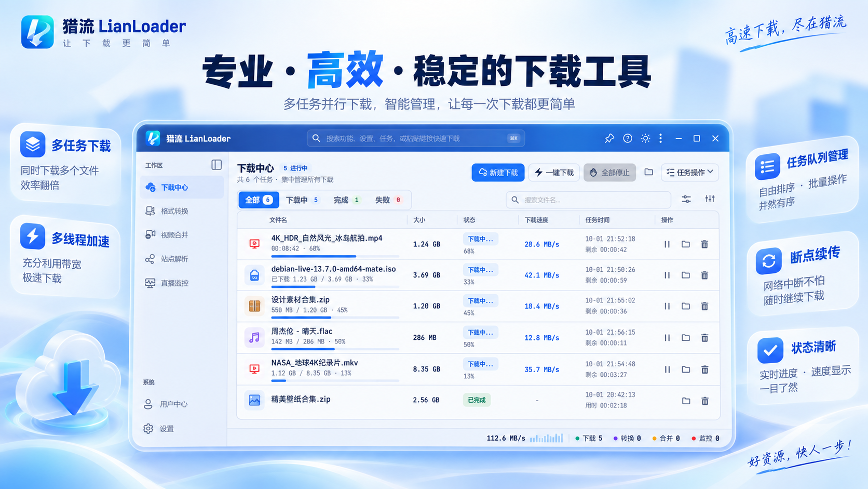The image size is (868, 489).
Task: Click the 112.6 MB/s speed graph in status bar
Action: pyautogui.click(x=547, y=438)
